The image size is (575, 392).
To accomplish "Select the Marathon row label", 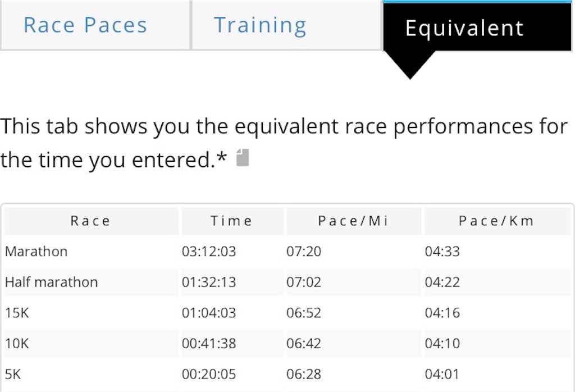I will tap(36, 252).
